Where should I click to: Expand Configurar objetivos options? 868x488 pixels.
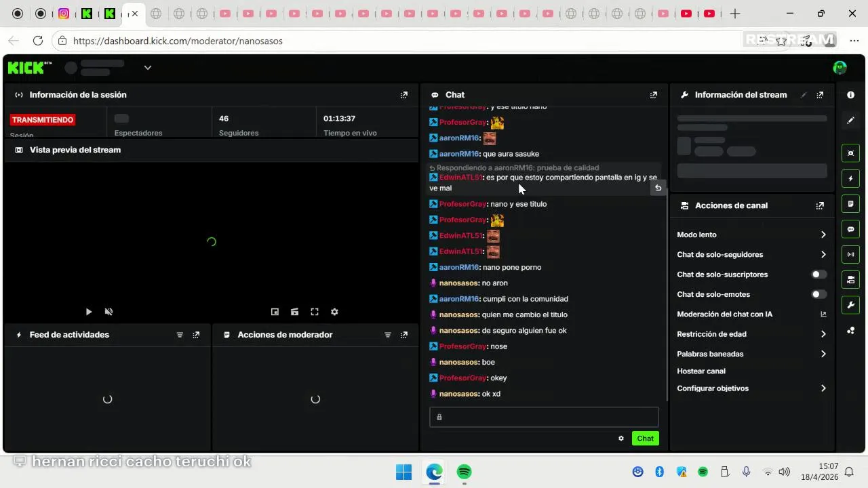pos(823,388)
